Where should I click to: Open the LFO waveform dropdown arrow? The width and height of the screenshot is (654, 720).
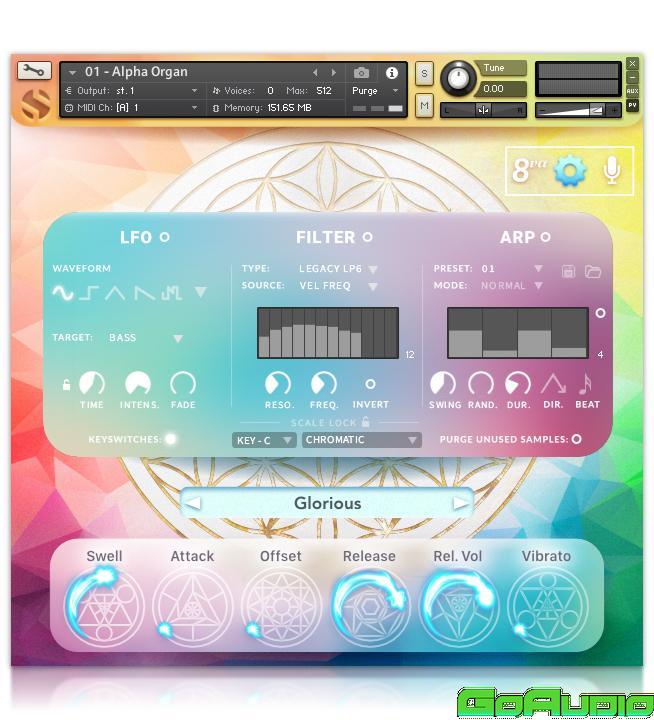[201, 292]
